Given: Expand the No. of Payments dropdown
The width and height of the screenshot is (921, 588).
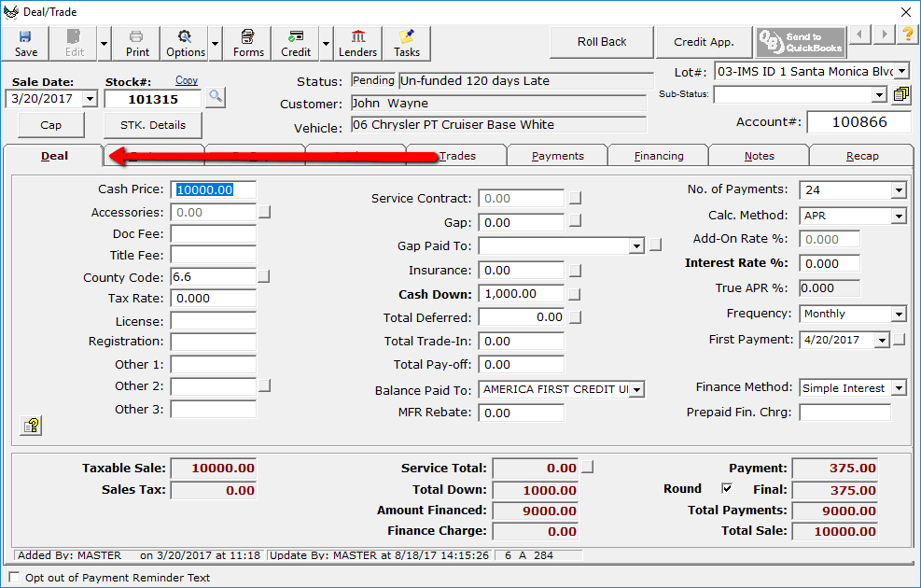Looking at the screenshot, I should click(x=898, y=190).
